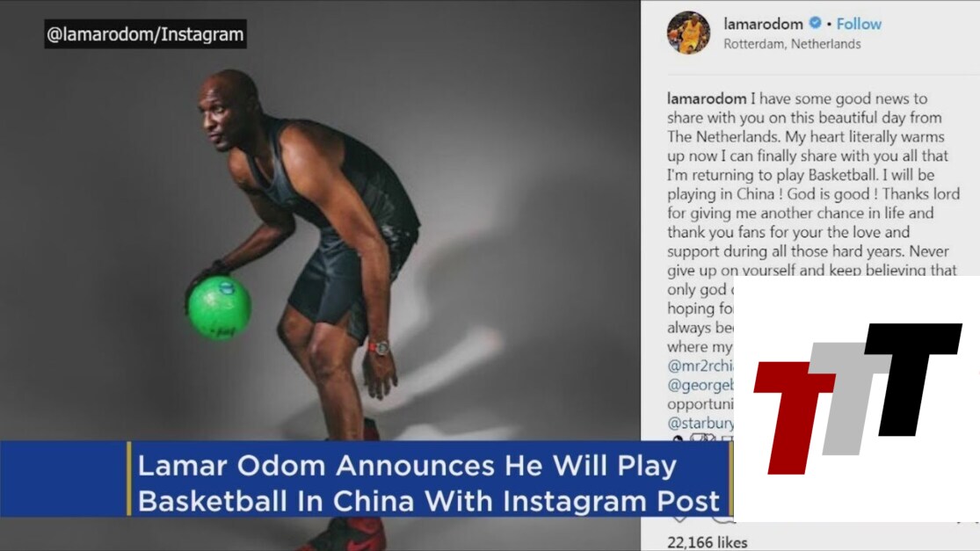The image size is (980, 551).
Task: Open the @georgeb mention in the caption
Action: 701,385
